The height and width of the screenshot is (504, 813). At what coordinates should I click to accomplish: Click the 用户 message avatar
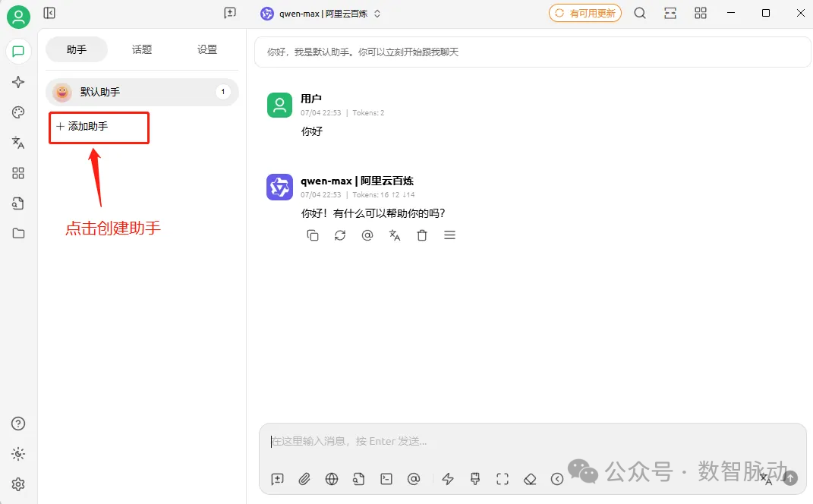coord(279,106)
